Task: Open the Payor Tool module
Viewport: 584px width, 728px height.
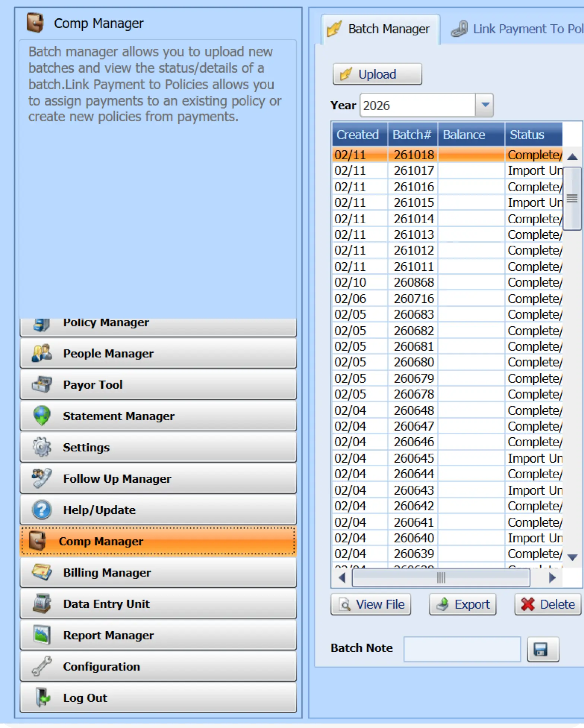Action: click(x=158, y=384)
